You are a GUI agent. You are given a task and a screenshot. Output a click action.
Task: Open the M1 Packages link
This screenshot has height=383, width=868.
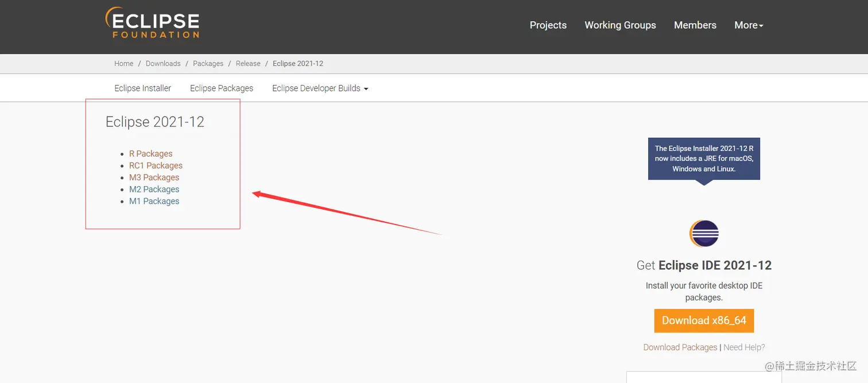tap(154, 201)
